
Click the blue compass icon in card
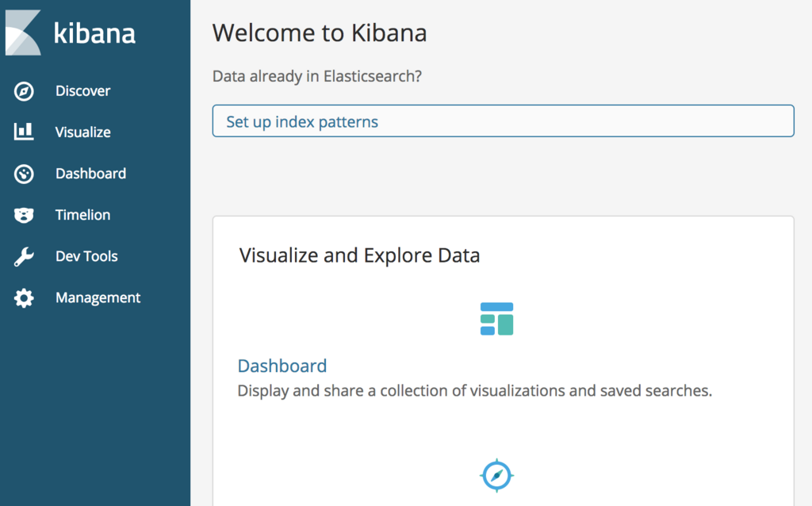coord(497,476)
